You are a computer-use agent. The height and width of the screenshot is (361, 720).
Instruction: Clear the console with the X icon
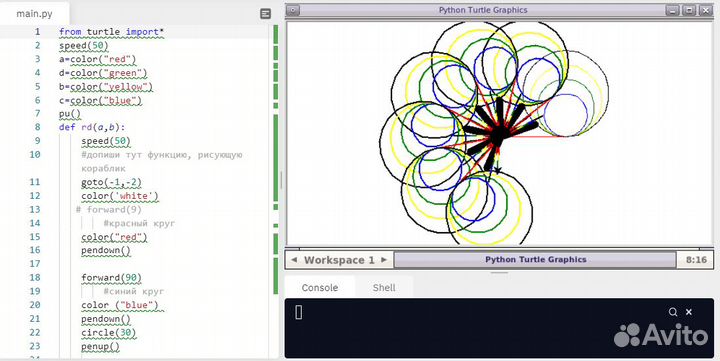click(689, 312)
